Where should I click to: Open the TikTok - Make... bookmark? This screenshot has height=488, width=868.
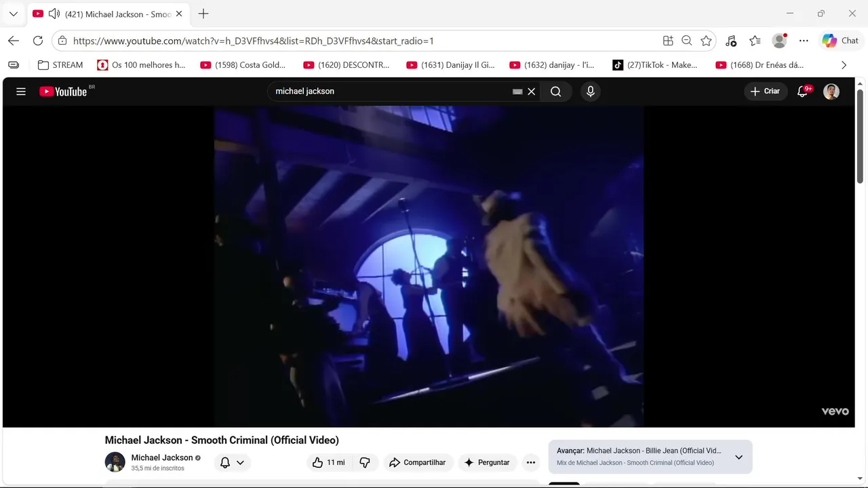click(x=655, y=65)
